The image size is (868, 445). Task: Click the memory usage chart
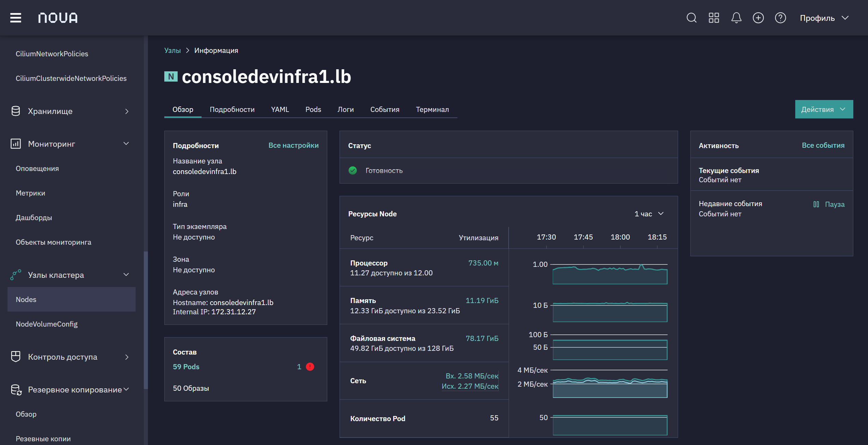pyautogui.click(x=610, y=312)
